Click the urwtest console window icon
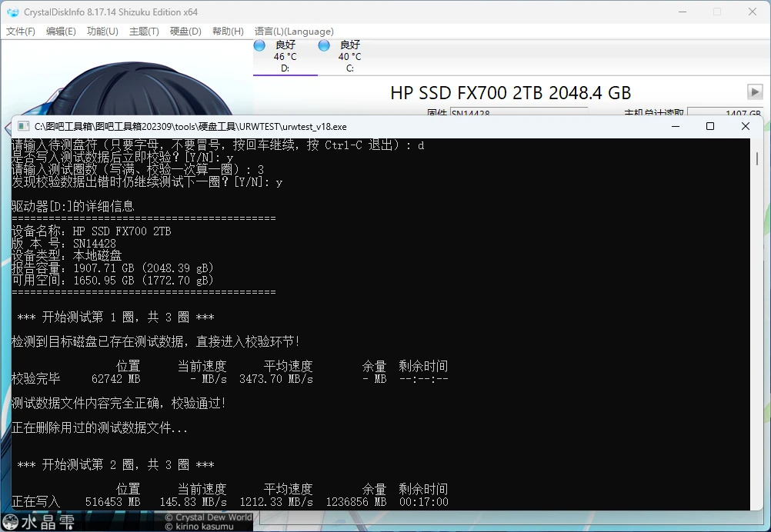Screen dimensions: 771x532 (23, 126)
